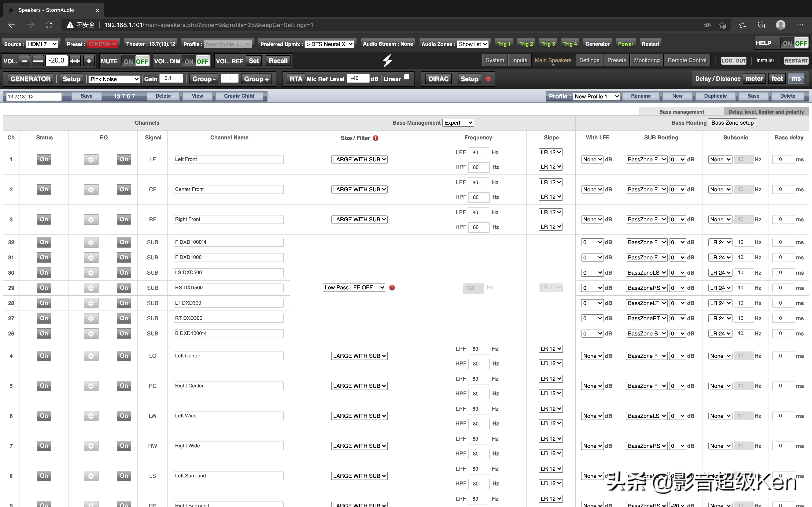This screenshot has width=812, height=507.
Task: Click red warning icon beside Low Pass LFE OFF
Action: 392,288
